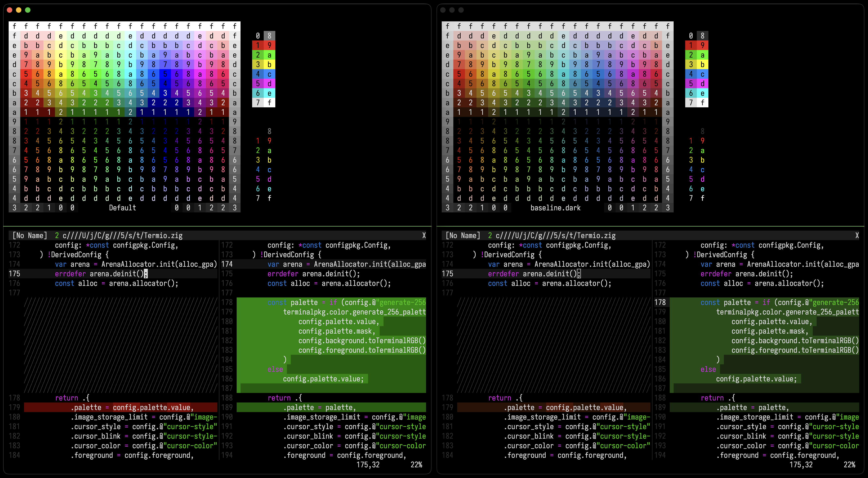Click highlighted line number 178 in right window
The image size is (868, 478).
click(x=660, y=302)
